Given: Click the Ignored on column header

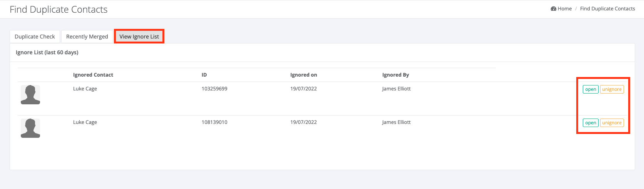Looking at the screenshot, I should 304,75.
